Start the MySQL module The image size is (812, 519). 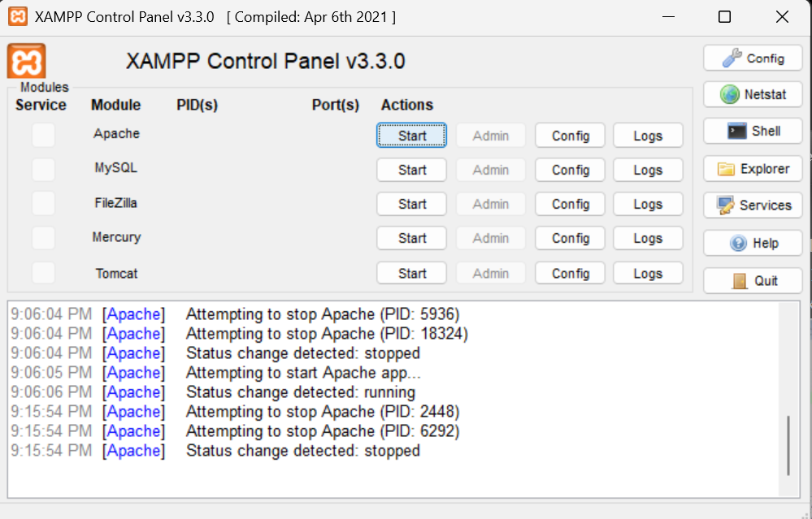pos(412,170)
